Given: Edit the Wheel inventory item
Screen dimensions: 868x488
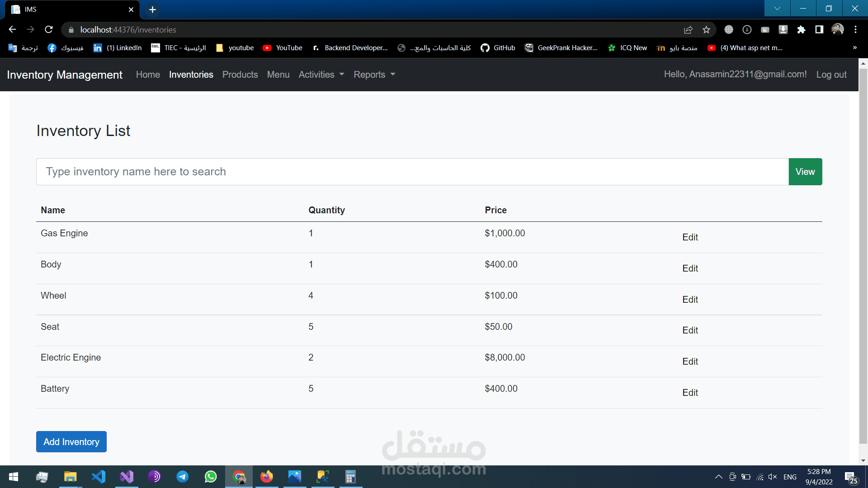Looking at the screenshot, I should [x=690, y=299].
